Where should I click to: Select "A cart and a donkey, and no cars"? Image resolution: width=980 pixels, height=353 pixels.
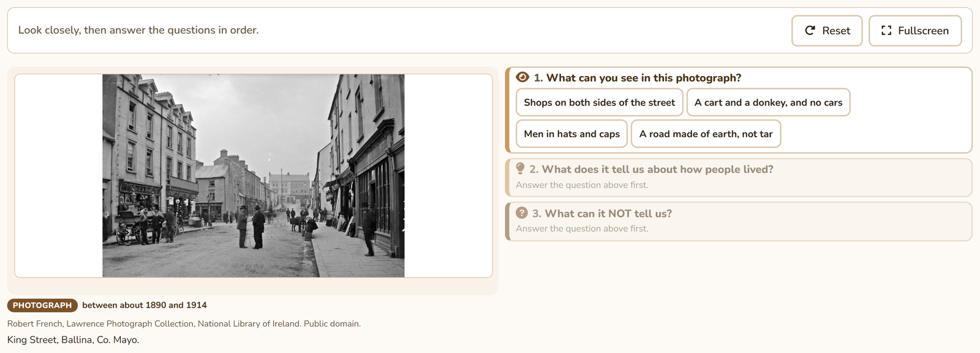pos(769,102)
